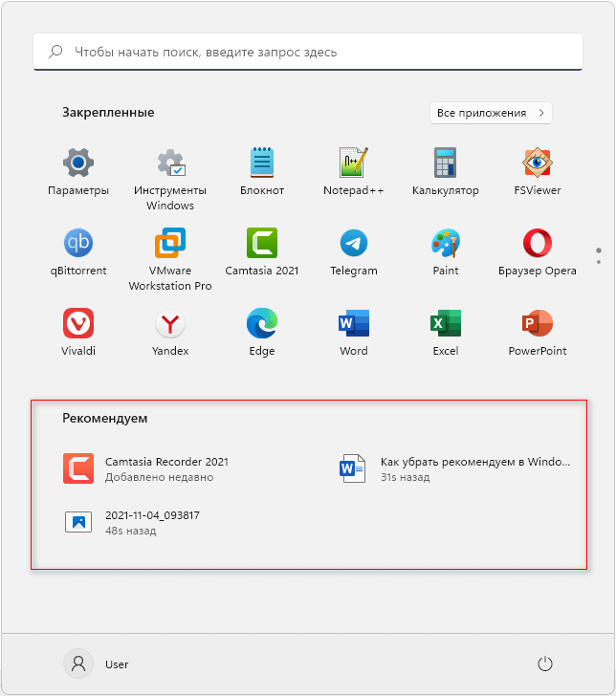Image resolution: width=616 pixels, height=696 pixels.
Task: Click the Все приложения button
Action: click(x=491, y=113)
